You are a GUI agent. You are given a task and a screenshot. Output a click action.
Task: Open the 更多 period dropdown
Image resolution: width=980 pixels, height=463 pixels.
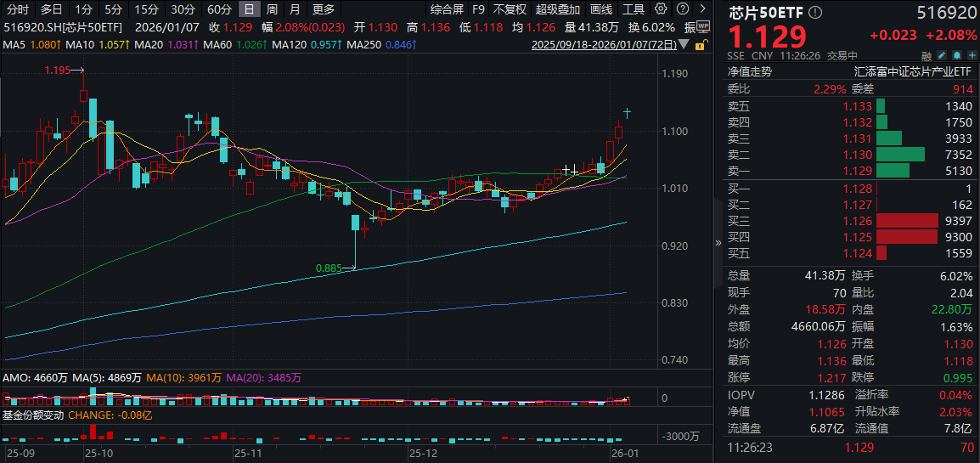tap(324, 9)
